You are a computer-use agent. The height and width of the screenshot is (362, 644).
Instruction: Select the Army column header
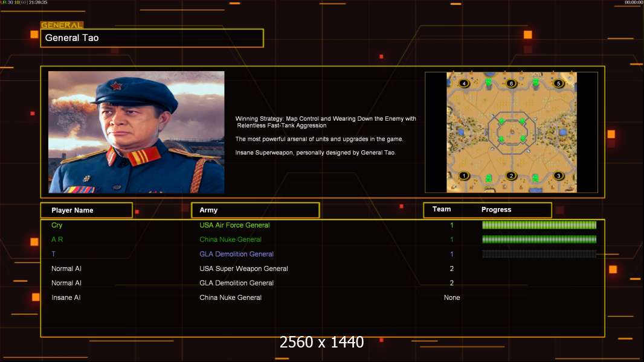coord(255,210)
